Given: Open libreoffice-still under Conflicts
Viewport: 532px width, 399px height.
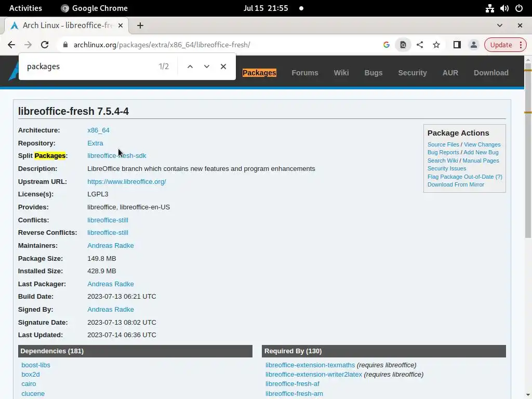Looking at the screenshot, I should [x=108, y=220].
